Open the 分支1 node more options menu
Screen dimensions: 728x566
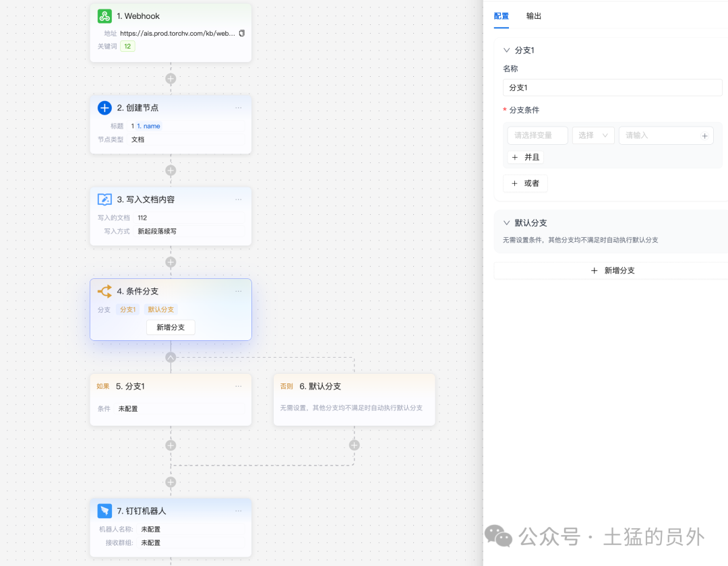pos(238,387)
